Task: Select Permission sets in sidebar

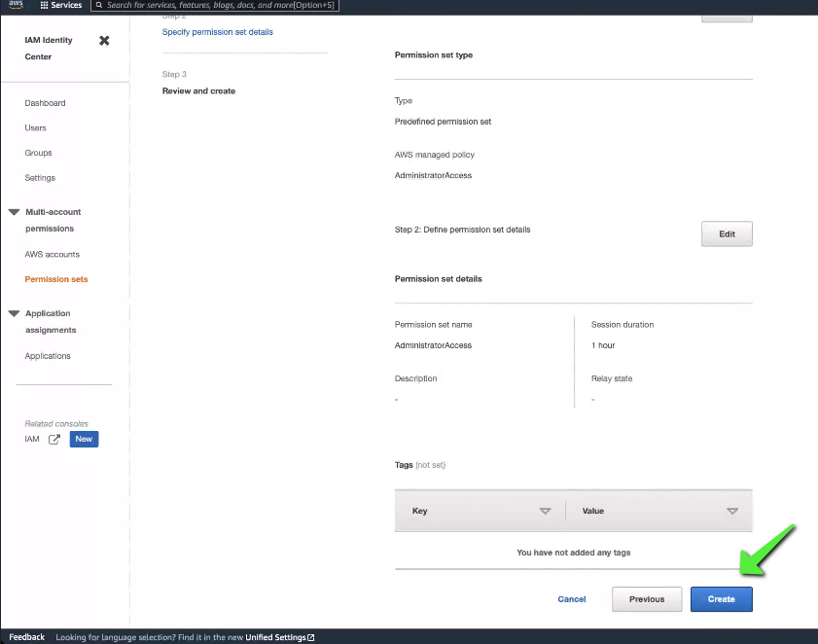Action: pos(56,279)
